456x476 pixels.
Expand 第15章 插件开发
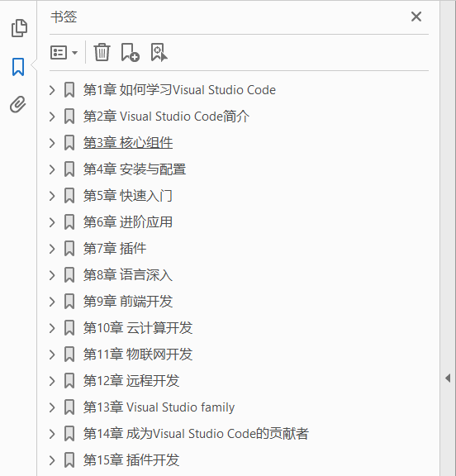(52, 460)
